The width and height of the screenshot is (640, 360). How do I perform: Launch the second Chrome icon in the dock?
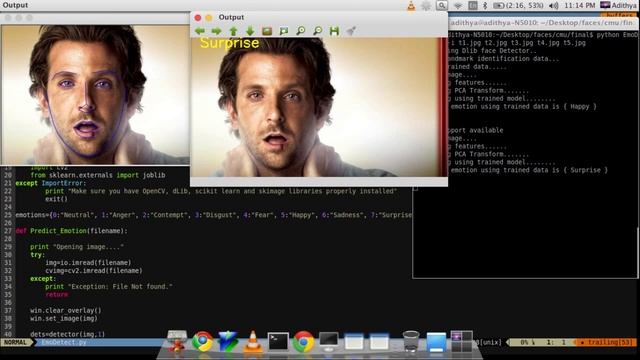click(303, 341)
